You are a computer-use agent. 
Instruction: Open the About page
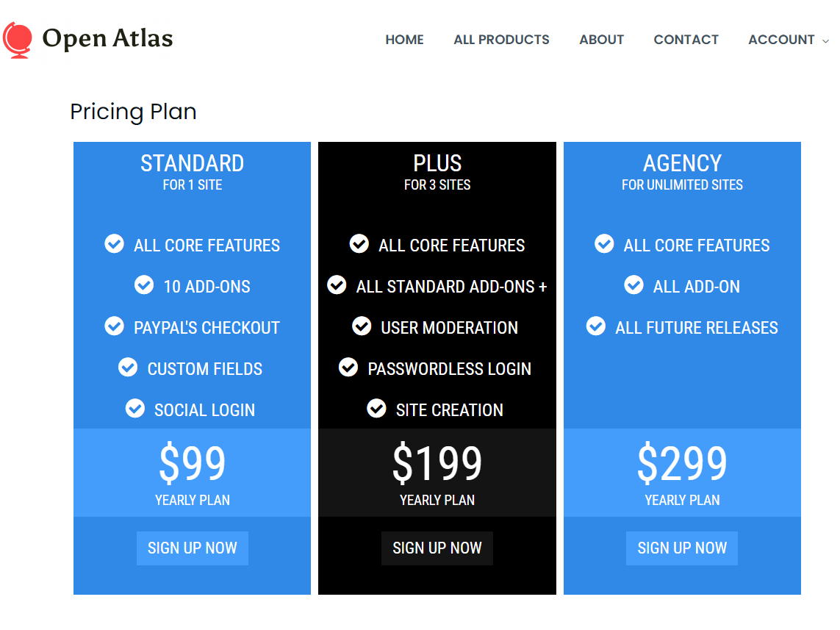click(602, 40)
